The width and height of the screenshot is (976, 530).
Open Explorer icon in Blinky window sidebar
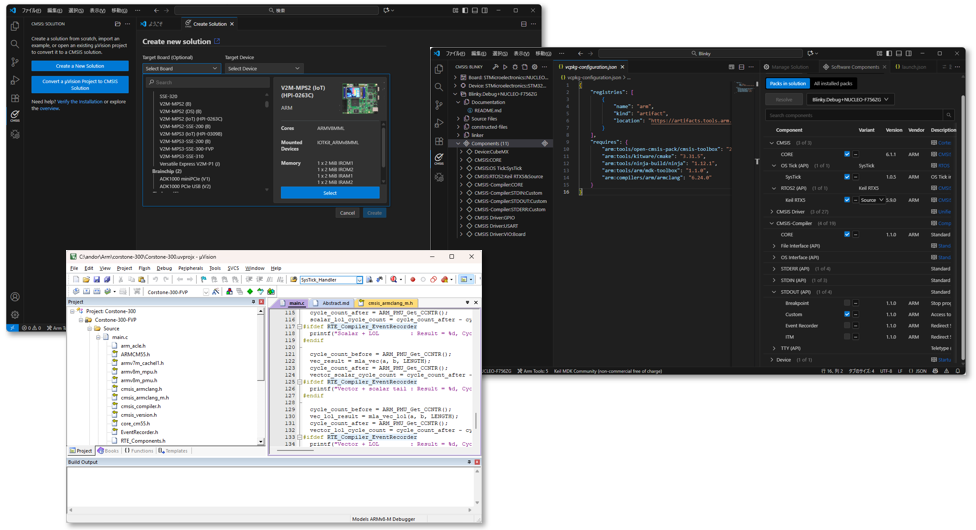click(x=439, y=69)
